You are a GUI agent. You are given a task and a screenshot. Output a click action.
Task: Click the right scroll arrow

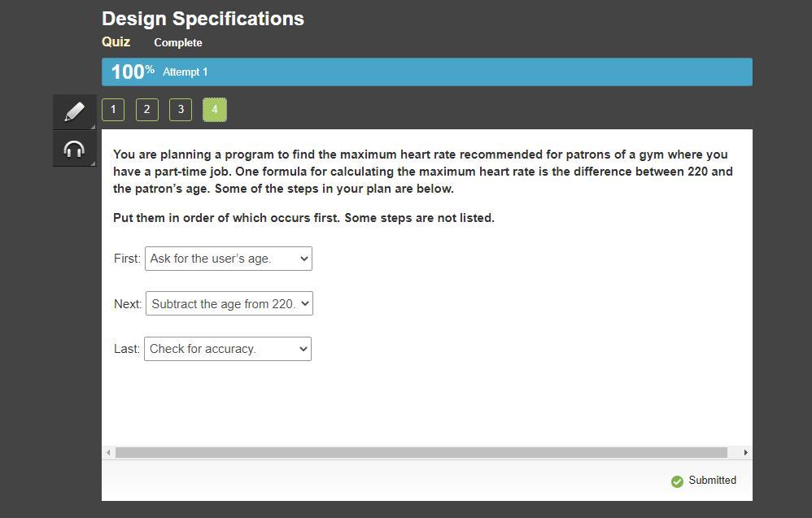click(x=745, y=452)
